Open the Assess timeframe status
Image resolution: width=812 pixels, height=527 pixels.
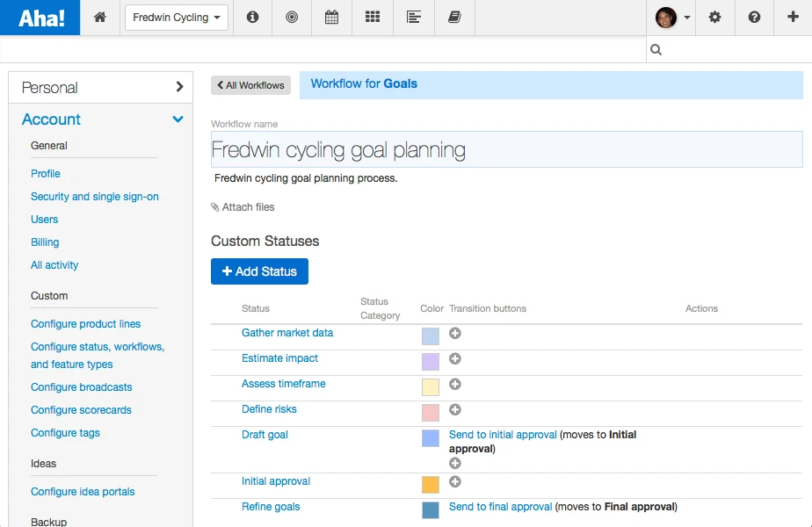(284, 383)
